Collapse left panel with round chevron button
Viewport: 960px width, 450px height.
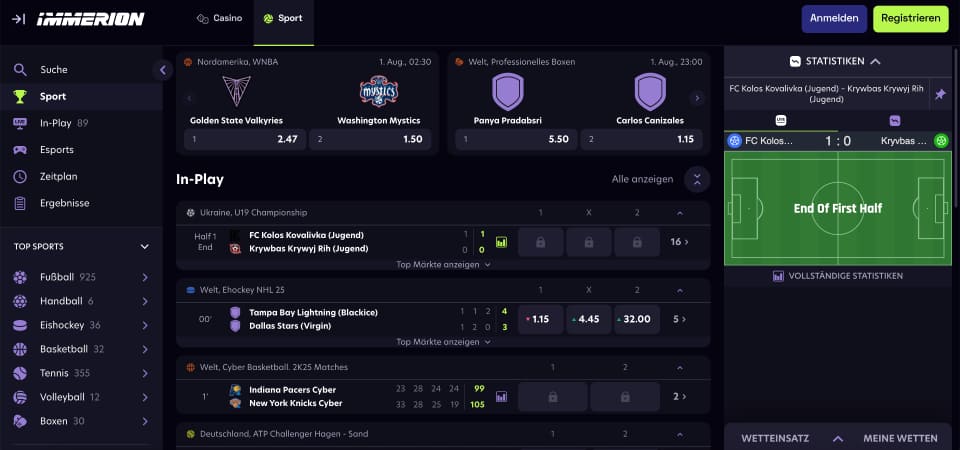pyautogui.click(x=162, y=70)
